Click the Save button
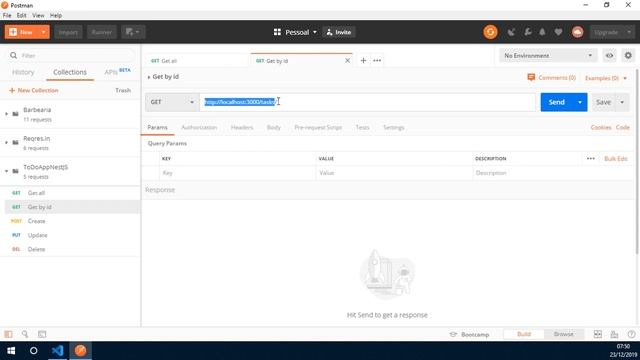This screenshot has height=360, width=640. (603, 102)
